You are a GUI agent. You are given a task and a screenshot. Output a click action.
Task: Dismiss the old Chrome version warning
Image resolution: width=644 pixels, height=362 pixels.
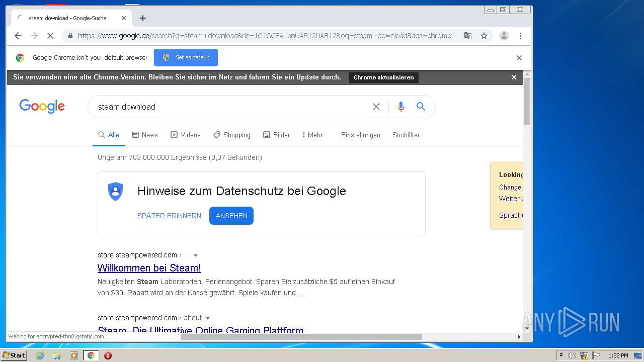click(x=514, y=77)
